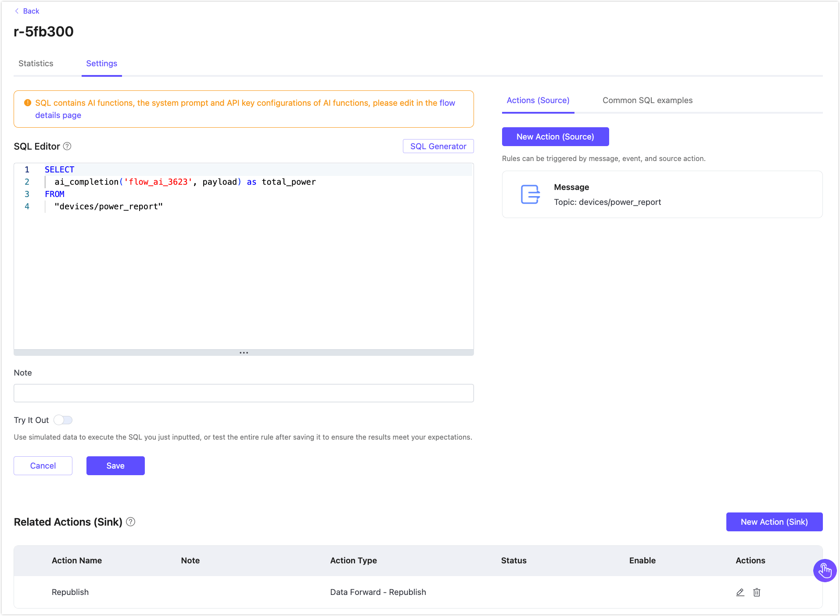Click the floating hand pointer button

click(x=825, y=570)
